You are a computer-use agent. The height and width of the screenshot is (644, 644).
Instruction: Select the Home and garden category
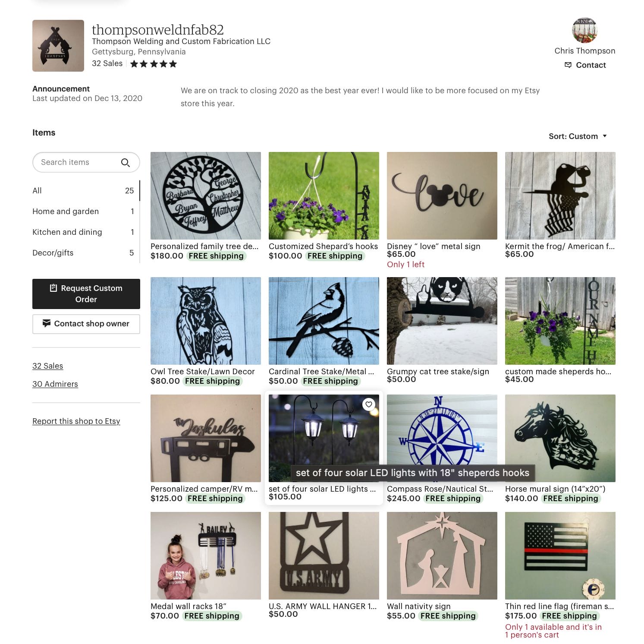83,212
